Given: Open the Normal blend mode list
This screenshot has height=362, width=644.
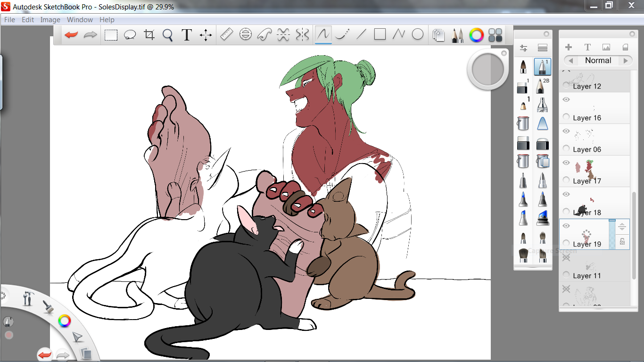Looking at the screenshot, I should [598, 60].
